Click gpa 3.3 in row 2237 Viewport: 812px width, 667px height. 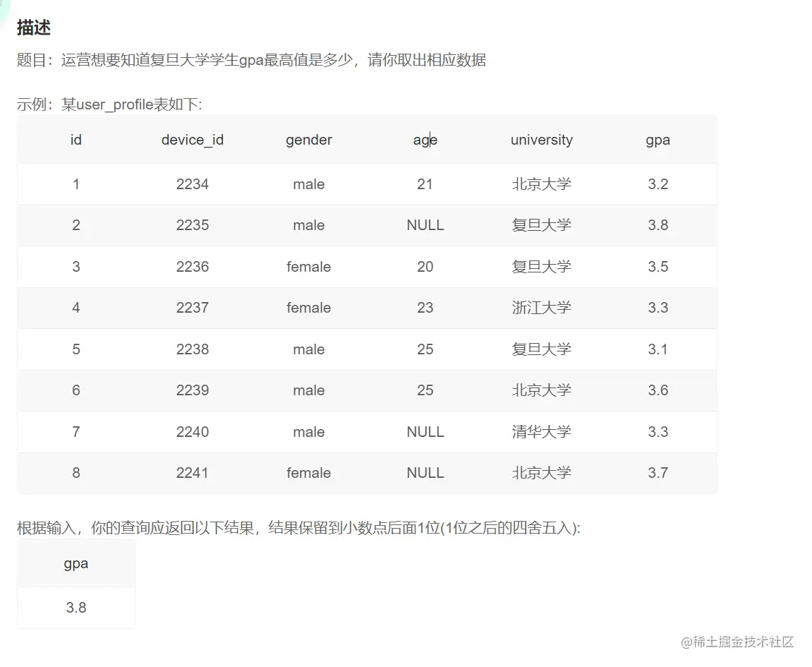click(x=658, y=308)
